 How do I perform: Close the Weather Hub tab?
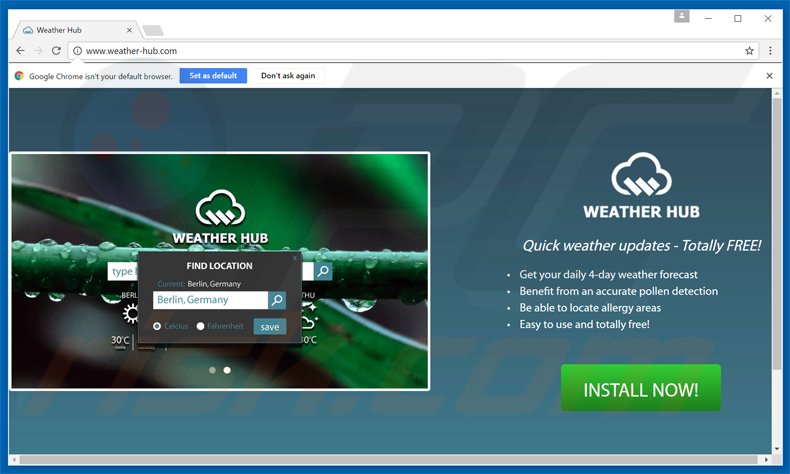(129, 30)
